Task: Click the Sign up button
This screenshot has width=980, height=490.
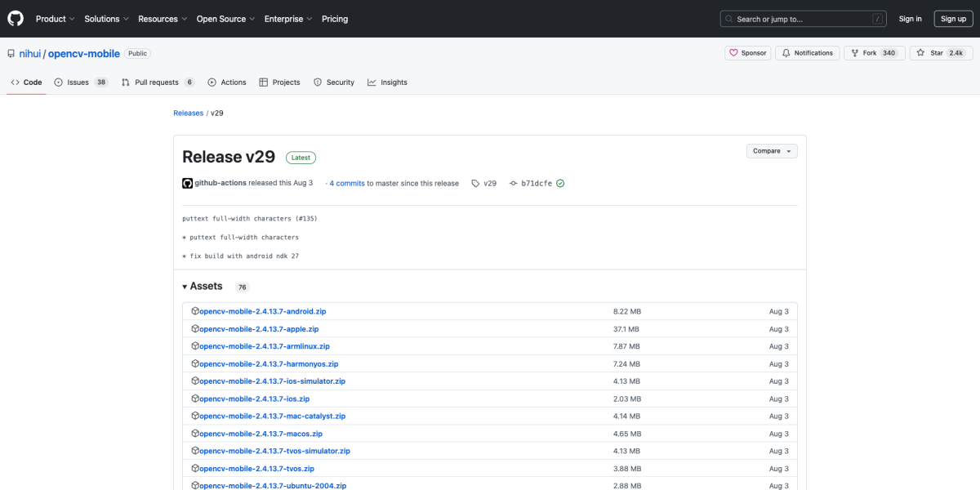Action: (953, 19)
